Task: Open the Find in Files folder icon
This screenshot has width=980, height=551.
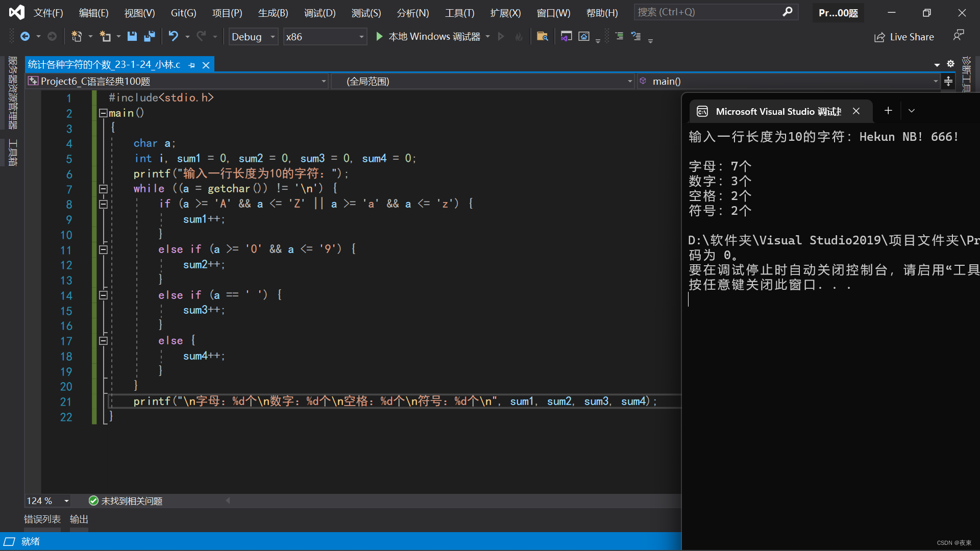Action: [x=543, y=36]
